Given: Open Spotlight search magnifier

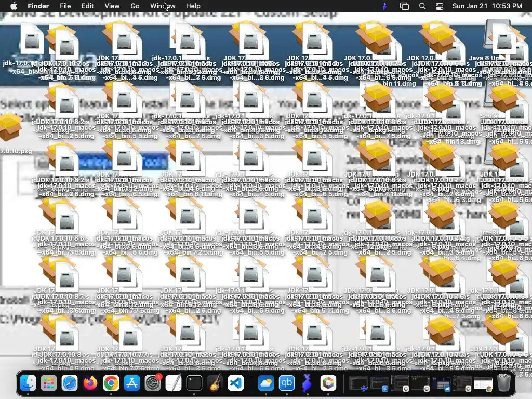Looking at the screenshot, I should 422,6.
